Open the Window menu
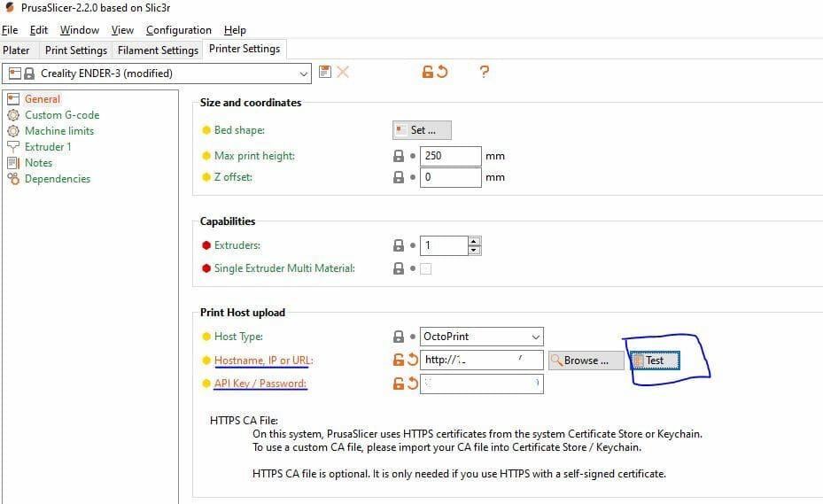This screenshot has width=823, height=504. pos(79,30)
